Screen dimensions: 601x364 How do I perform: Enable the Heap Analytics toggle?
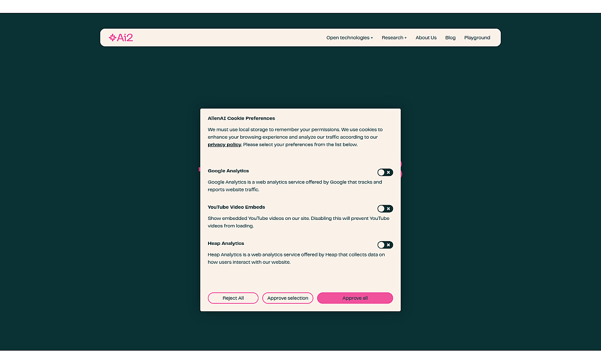385,245
